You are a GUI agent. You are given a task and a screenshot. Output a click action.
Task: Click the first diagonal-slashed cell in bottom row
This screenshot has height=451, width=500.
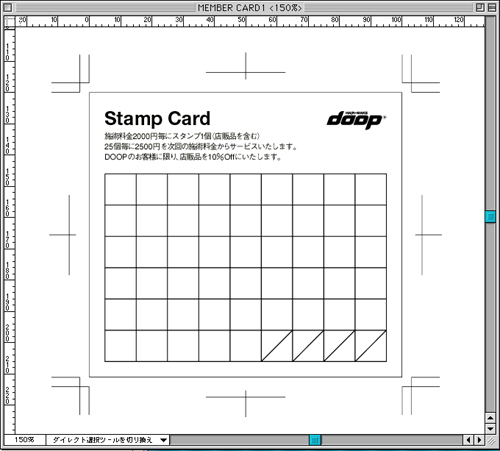pos(277,346)
